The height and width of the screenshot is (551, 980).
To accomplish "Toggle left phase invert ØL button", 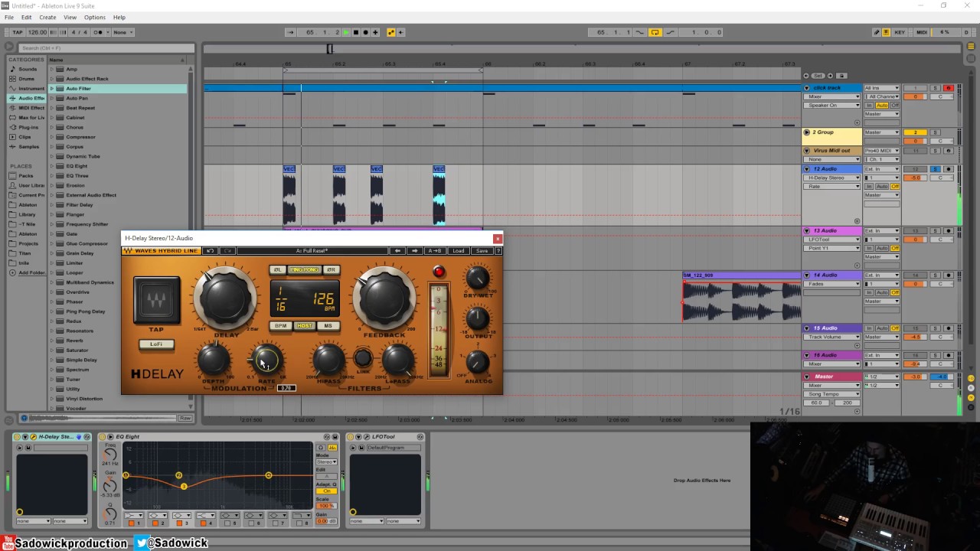I will pos(279,270).
